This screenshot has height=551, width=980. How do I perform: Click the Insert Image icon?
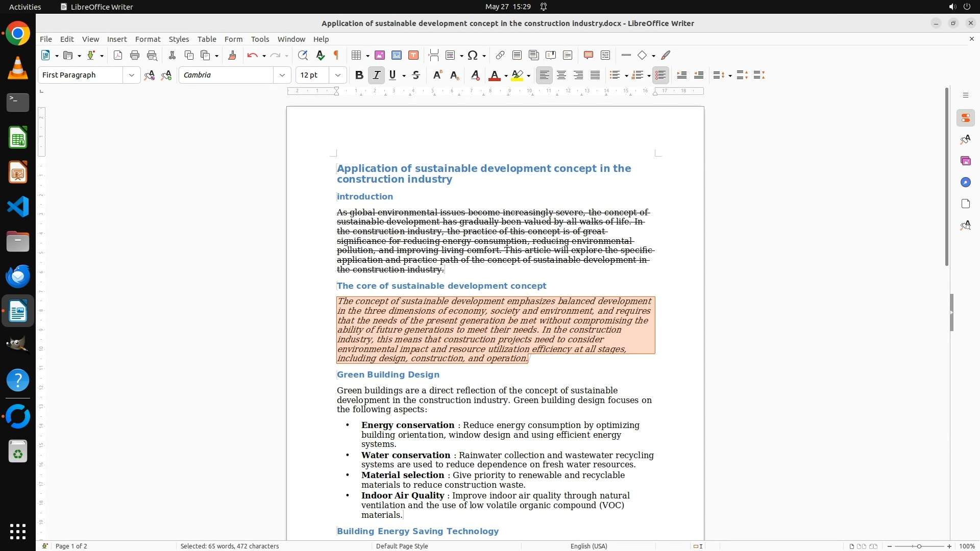(380, 56)
